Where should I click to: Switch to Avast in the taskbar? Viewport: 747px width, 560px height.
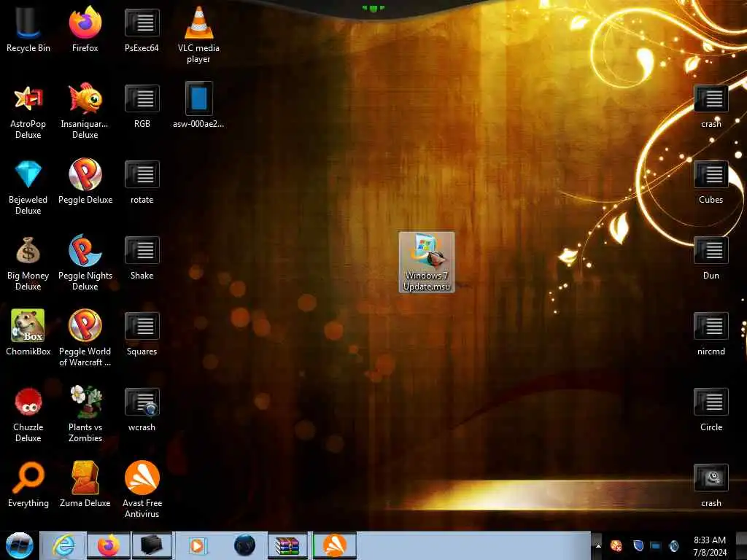click(334, 545)
